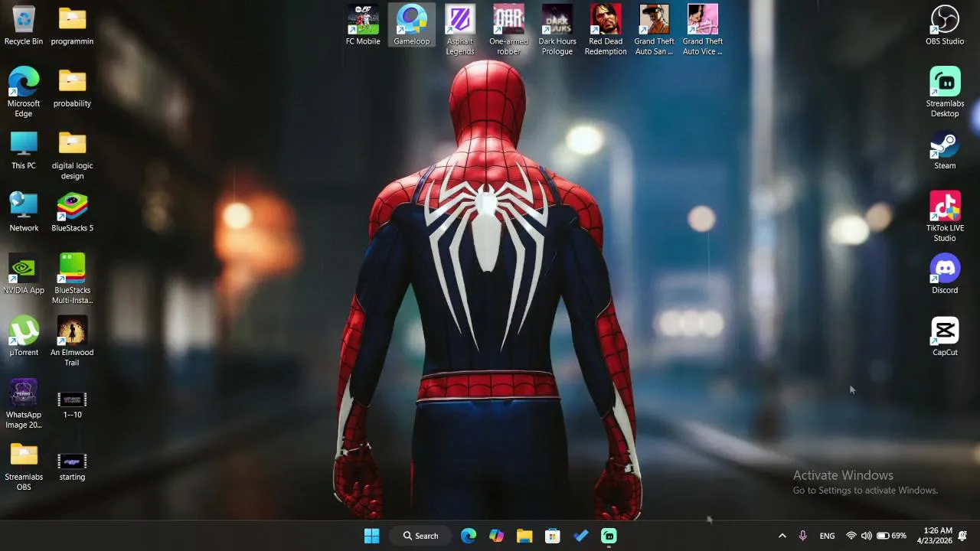Select Dark Hours Prologue shortcut
980x551 pixels.
[x=557, y=30]
